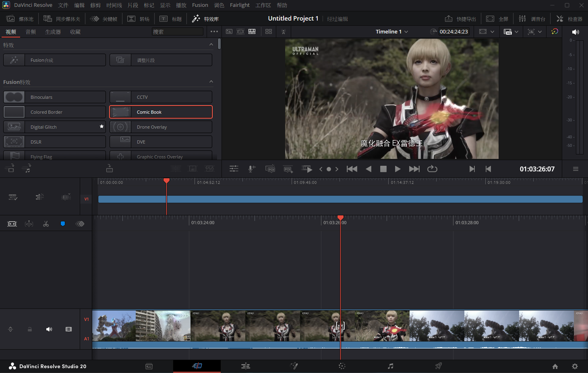Click the tools sliders icon below viewer
This screenshot has width=588, height=373.
(234, 169)
